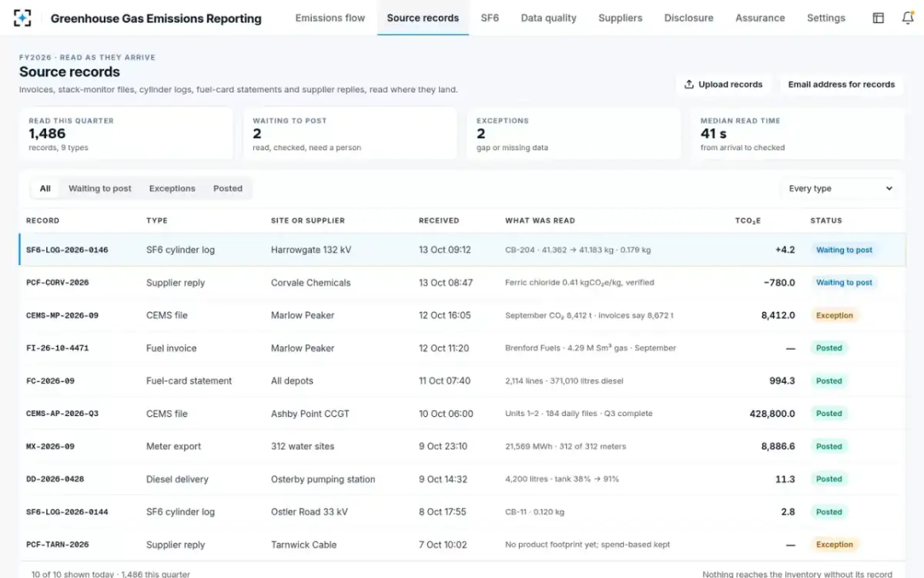
Task: Filter records by Exceptions
Action: pos(172,188)
